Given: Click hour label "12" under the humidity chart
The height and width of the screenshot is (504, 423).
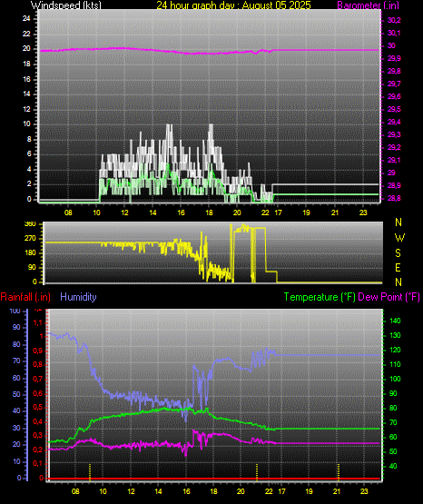Looking at the screenshot, I should (131, 491).
